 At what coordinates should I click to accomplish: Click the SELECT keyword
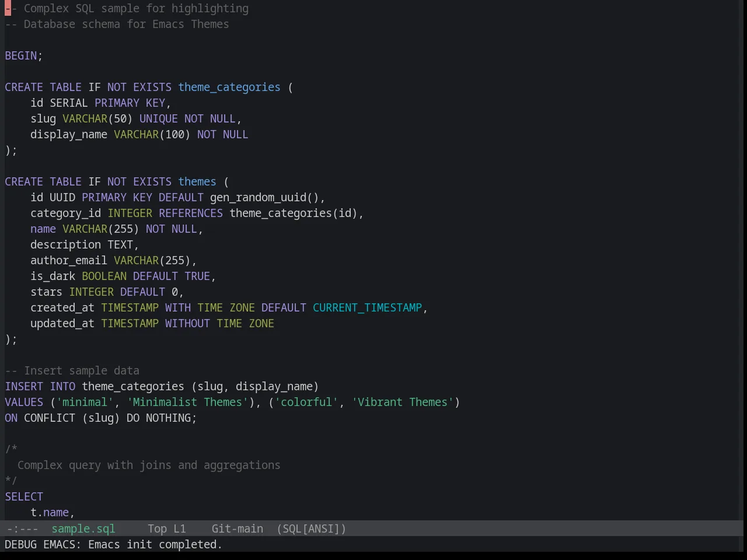(24, 496)
